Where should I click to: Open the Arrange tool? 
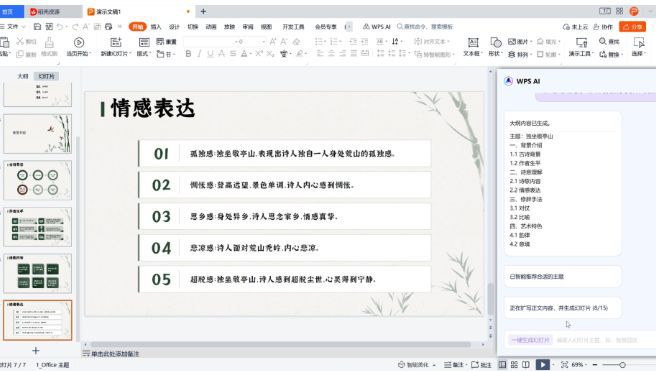point(518,54)
